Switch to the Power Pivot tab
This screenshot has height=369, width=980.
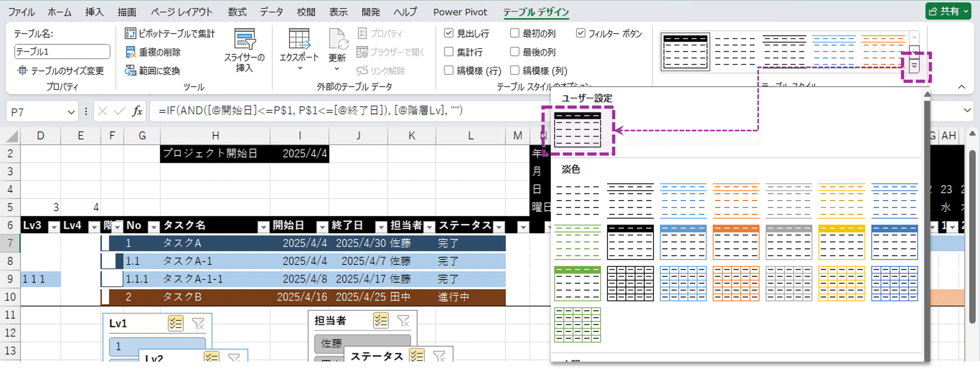(x=460, y=12)
